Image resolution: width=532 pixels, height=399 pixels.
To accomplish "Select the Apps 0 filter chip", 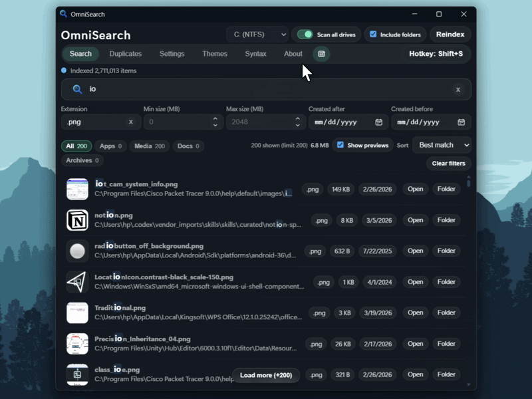I will (x=110, y=146).
